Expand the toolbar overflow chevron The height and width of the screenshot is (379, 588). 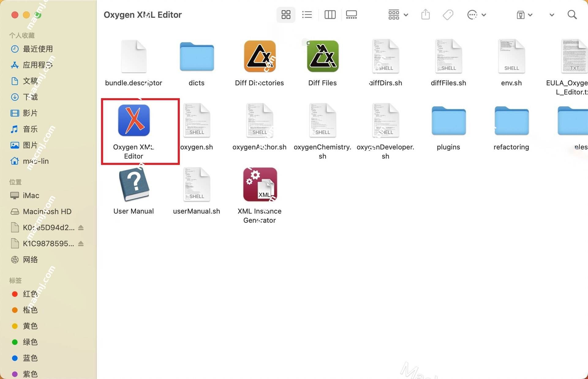[552, 15]
